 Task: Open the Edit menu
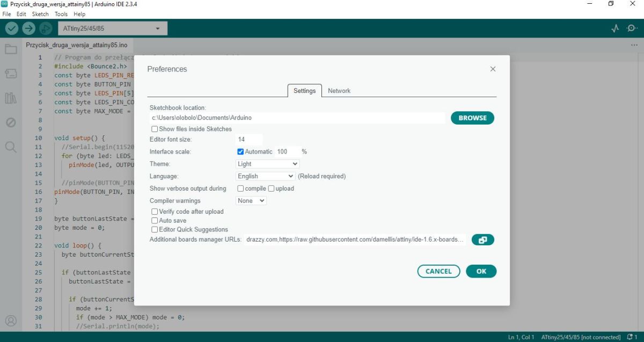21,14
